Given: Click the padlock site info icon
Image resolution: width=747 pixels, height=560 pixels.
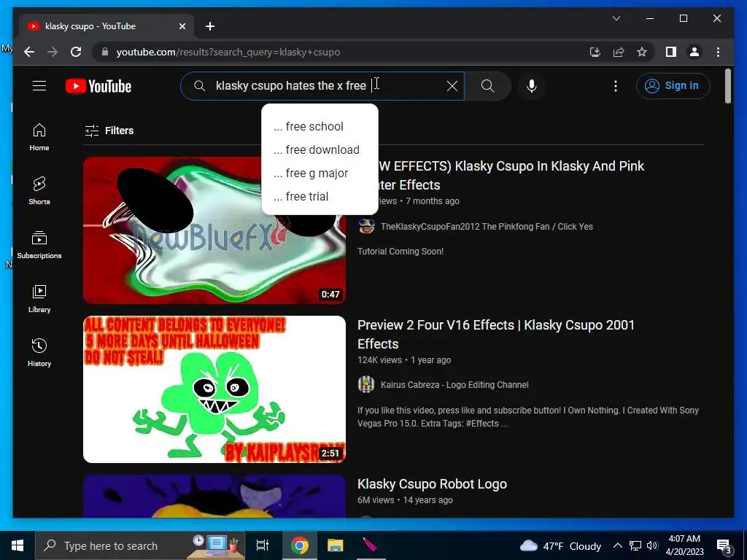Looking at the screenshot, I should 105,52.
